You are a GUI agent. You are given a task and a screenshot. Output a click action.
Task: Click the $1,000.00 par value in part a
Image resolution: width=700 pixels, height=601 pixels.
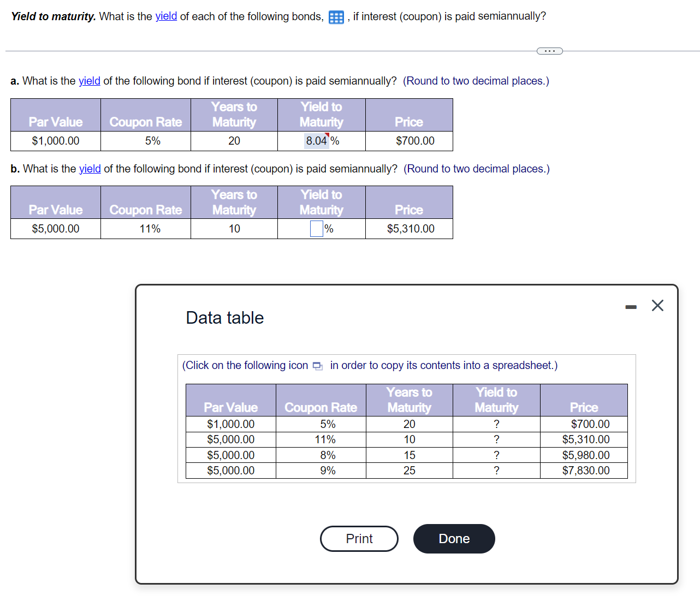pyautogui.click(x=56, y=141)
